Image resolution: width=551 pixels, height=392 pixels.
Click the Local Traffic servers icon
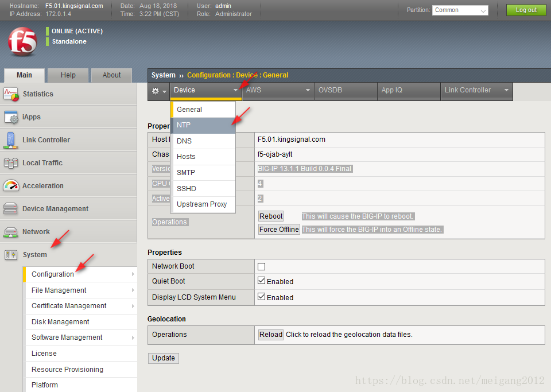click(x=10, y=163)
